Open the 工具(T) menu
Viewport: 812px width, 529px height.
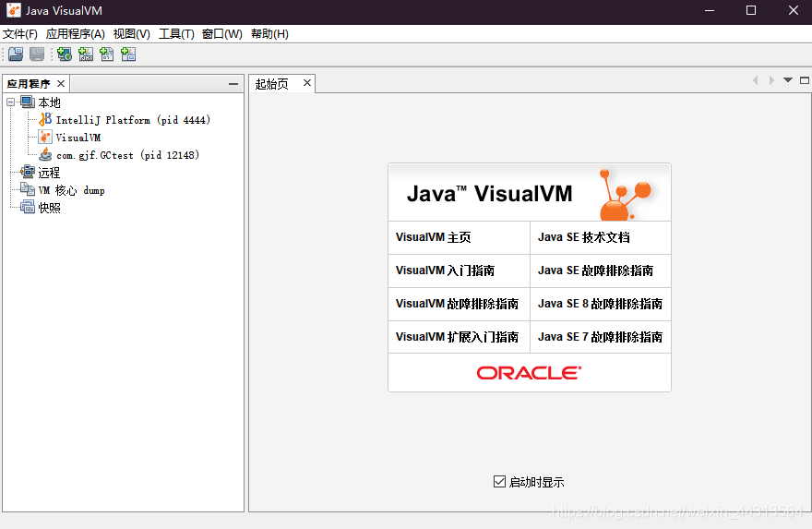(176, 33)
